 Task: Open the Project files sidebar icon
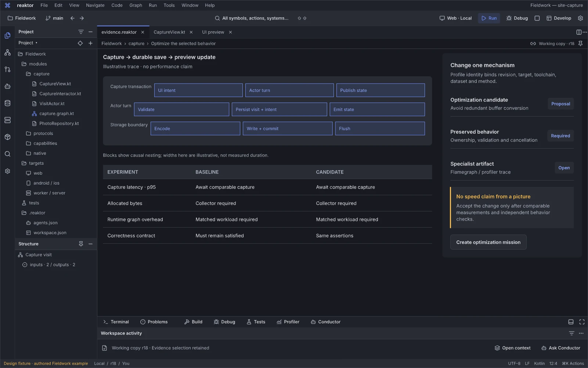(x=7, y=35)
